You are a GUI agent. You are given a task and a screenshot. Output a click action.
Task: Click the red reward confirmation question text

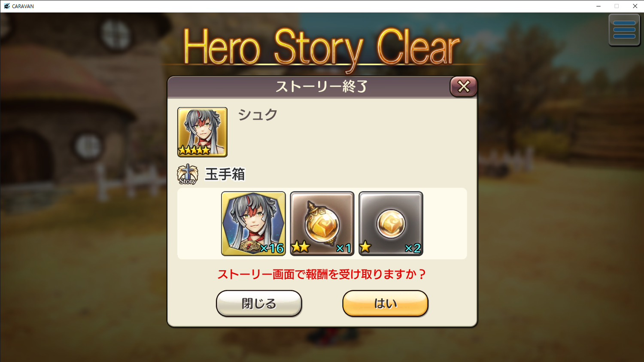click(322, 274)
